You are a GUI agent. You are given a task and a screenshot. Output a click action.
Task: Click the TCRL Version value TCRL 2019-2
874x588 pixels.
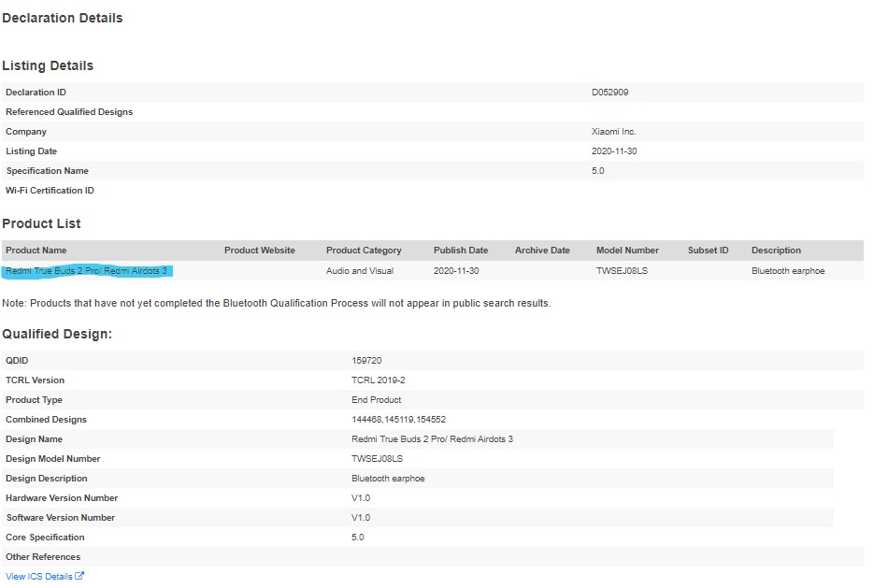(x=379, y=380)
